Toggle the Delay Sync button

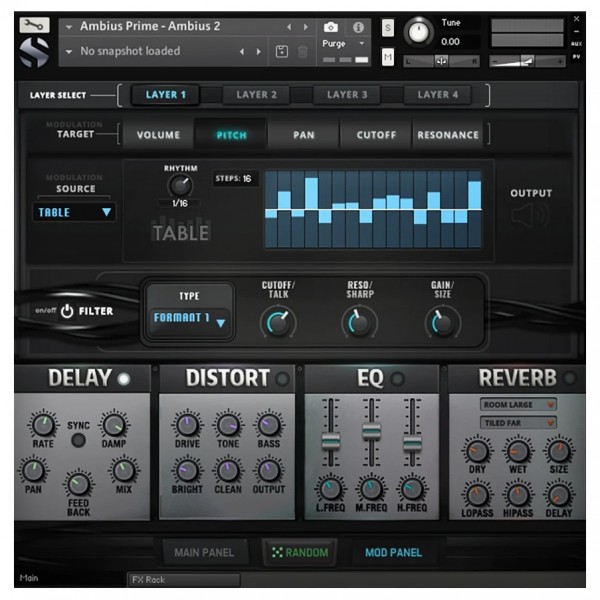click(x=78, y=440)
